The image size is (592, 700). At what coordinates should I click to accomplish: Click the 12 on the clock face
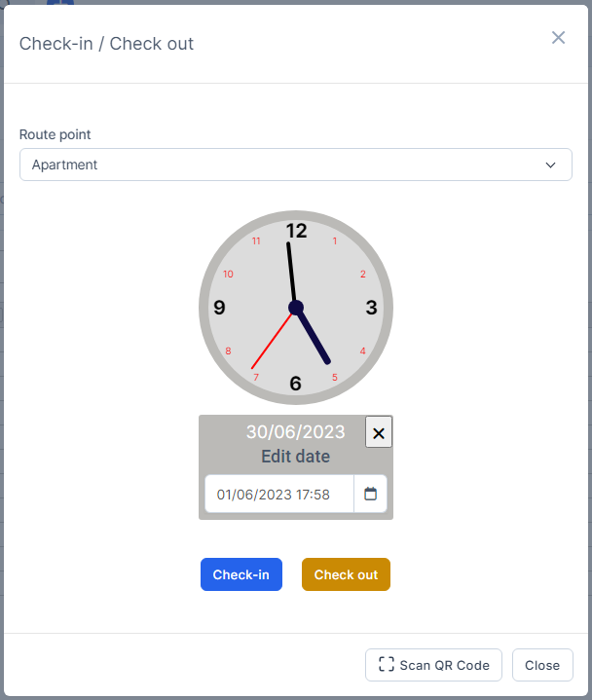pos(296,231)
